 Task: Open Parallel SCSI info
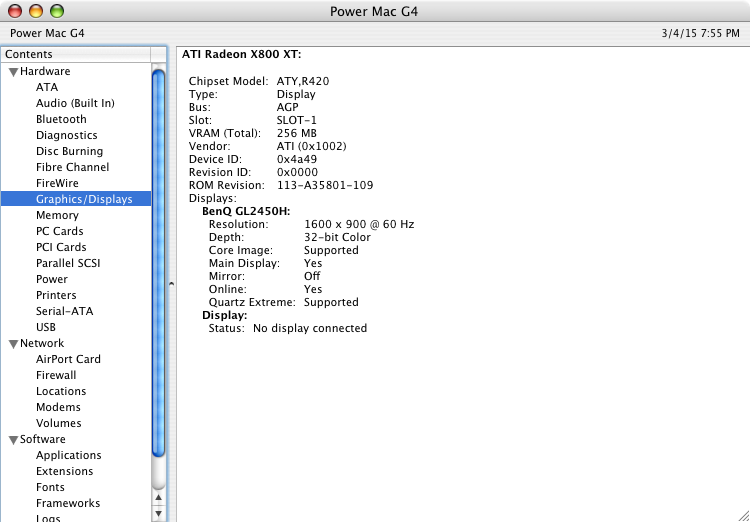click(68, 263)
